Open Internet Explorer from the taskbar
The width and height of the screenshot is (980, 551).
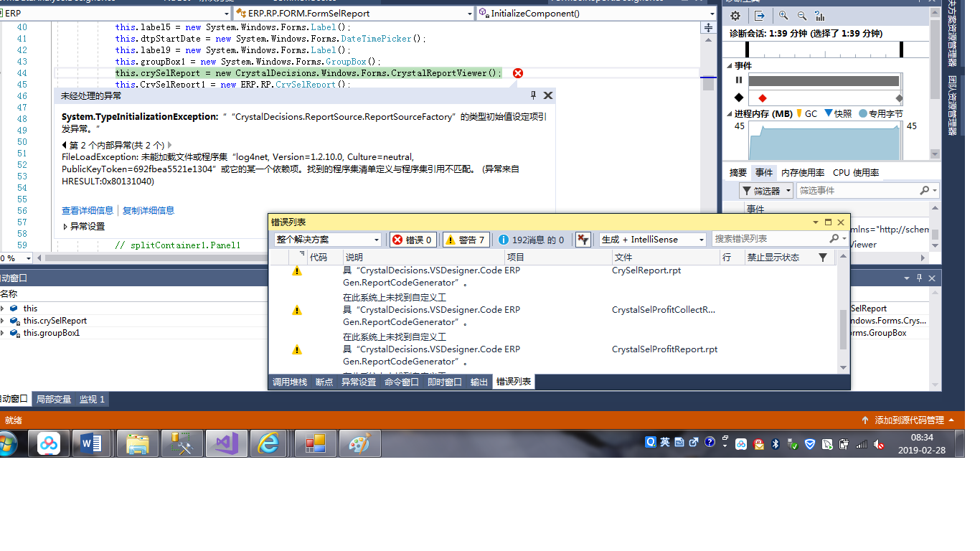(268, 444)
